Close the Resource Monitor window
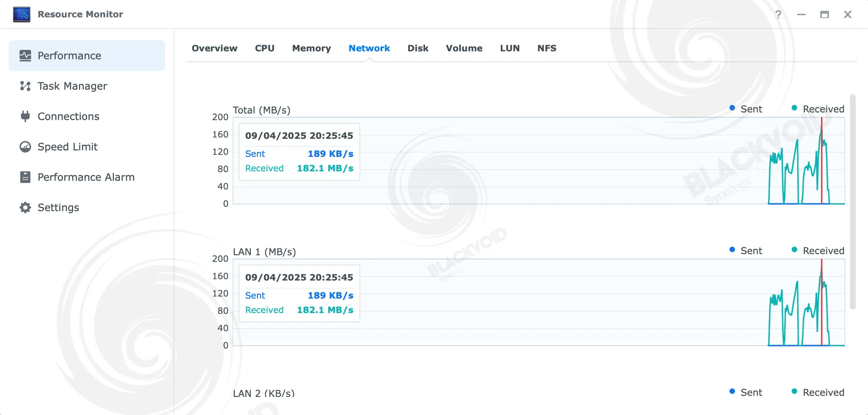Viewport: 868px width, 415px height. coord(848,14)
